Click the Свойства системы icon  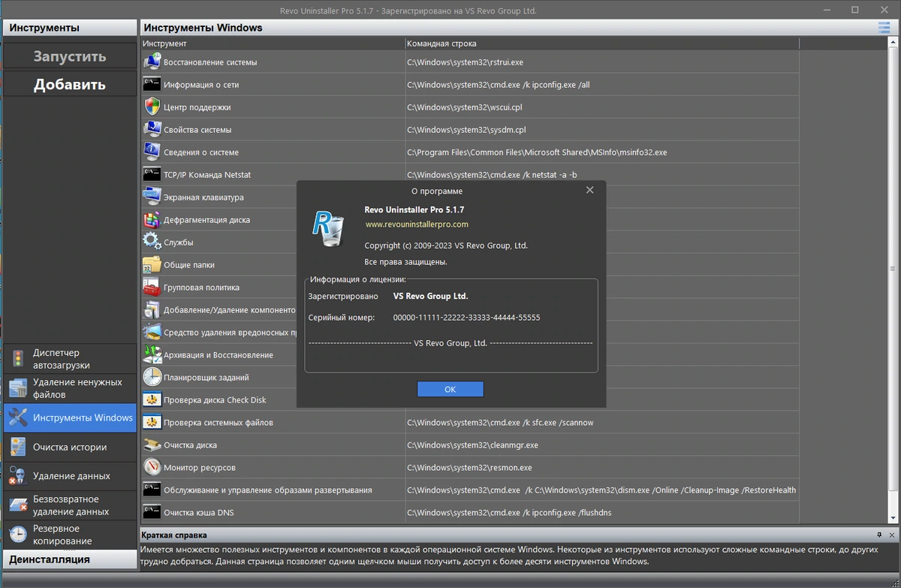(152, 129)
